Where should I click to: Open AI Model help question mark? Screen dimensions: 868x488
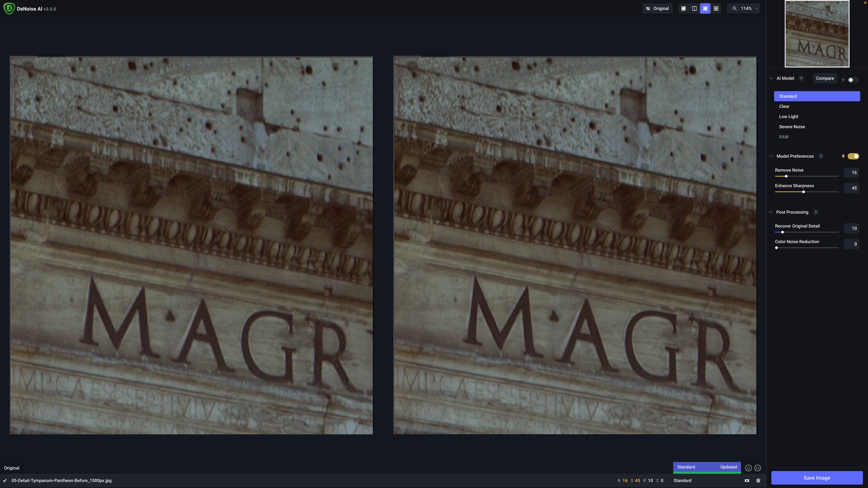point(801,78)
